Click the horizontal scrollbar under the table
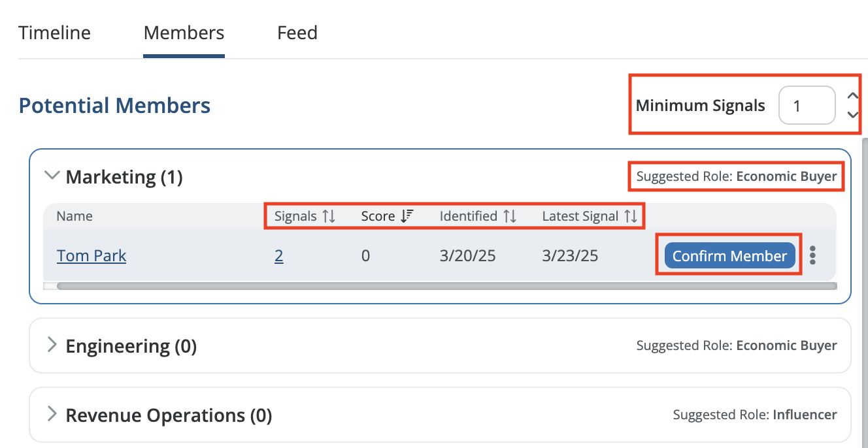This screenshot has width=868, height=448. point(444,286)
